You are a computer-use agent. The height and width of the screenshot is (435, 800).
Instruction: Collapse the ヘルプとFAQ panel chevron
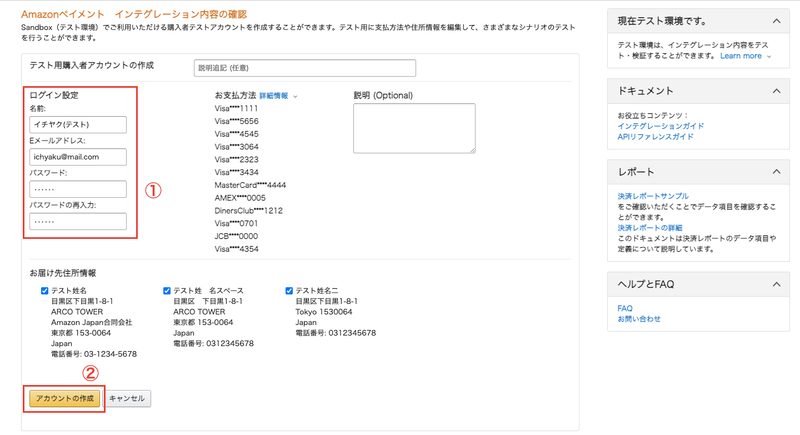(x=777, y=284)
